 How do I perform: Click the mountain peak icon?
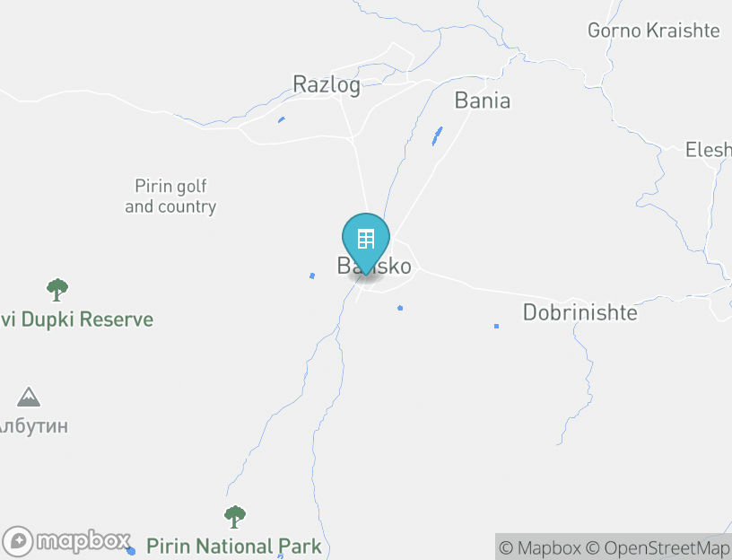29,397
